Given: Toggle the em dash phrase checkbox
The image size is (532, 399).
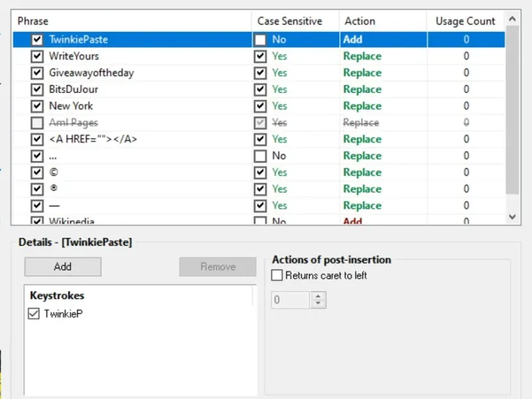Looking at the screenshot, I should click(37, 206).
